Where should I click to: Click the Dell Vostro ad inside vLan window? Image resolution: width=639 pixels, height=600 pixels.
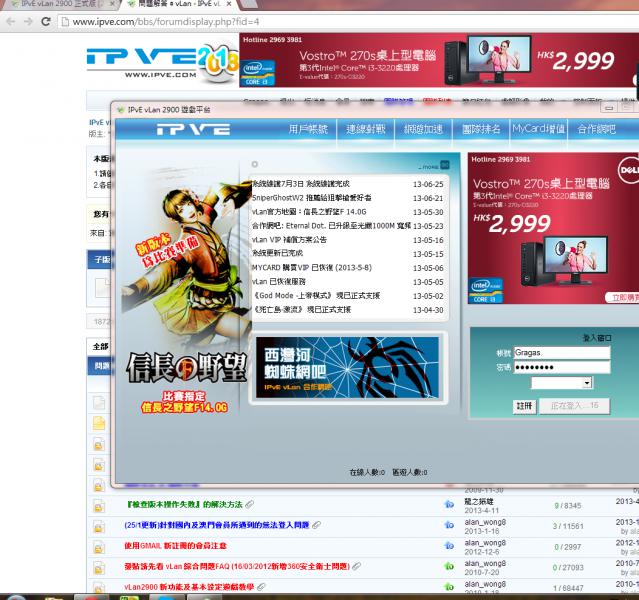[553, 228]
